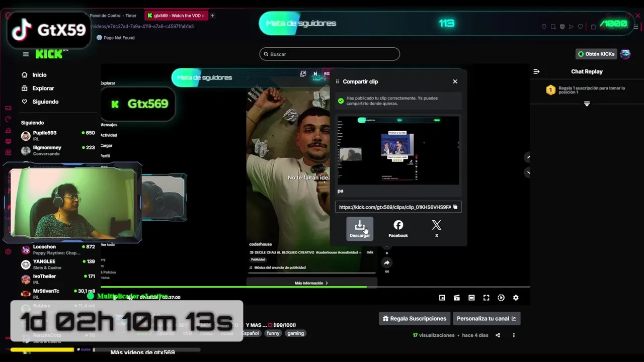The width and height of the screenshot is (644, 362).
Task: Go to Inicio in Kick sidebar
Action: [34, 75]
